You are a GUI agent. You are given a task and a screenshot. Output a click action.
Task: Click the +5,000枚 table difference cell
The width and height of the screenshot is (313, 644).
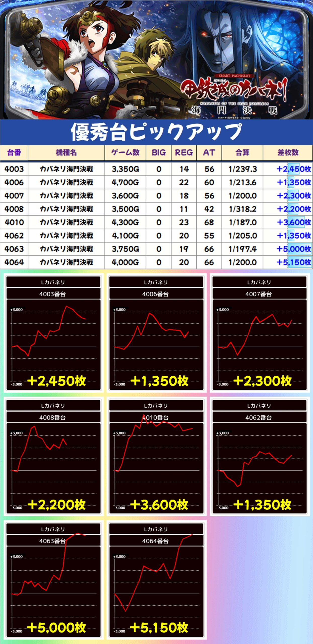click(x=288, y=249)
